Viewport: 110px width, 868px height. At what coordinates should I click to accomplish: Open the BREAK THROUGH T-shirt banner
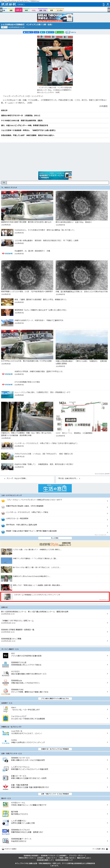(55, 18)
